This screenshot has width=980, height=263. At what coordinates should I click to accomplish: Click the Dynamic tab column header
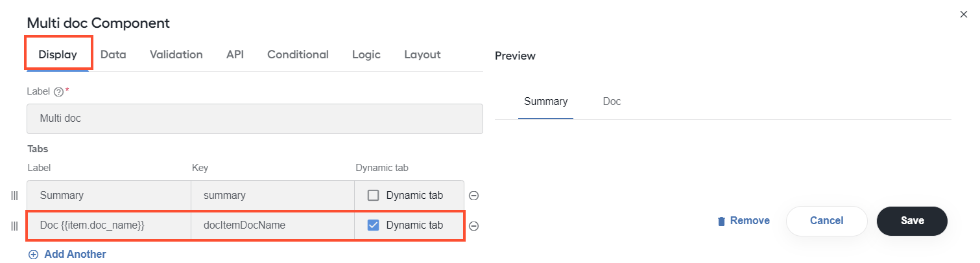[x=381, y=168]
